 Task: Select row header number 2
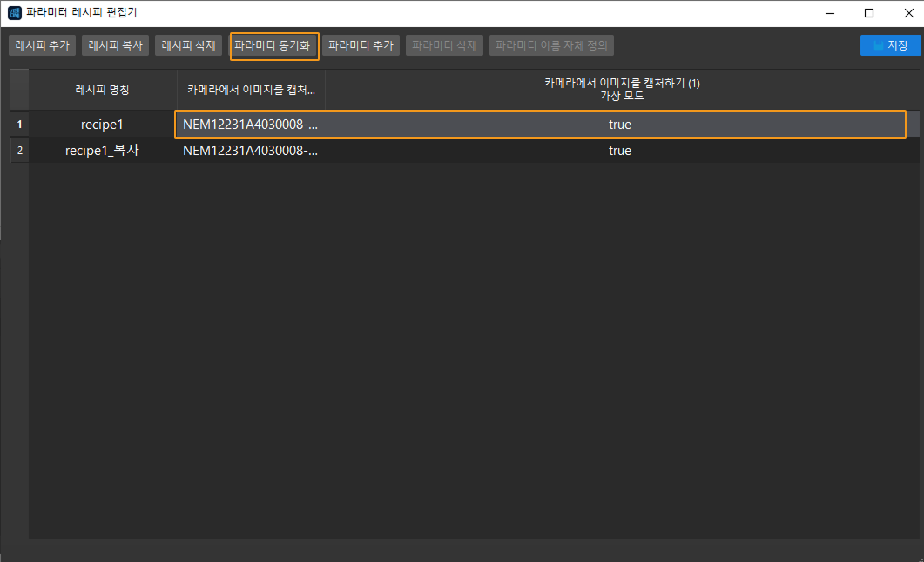click(19, 151)
